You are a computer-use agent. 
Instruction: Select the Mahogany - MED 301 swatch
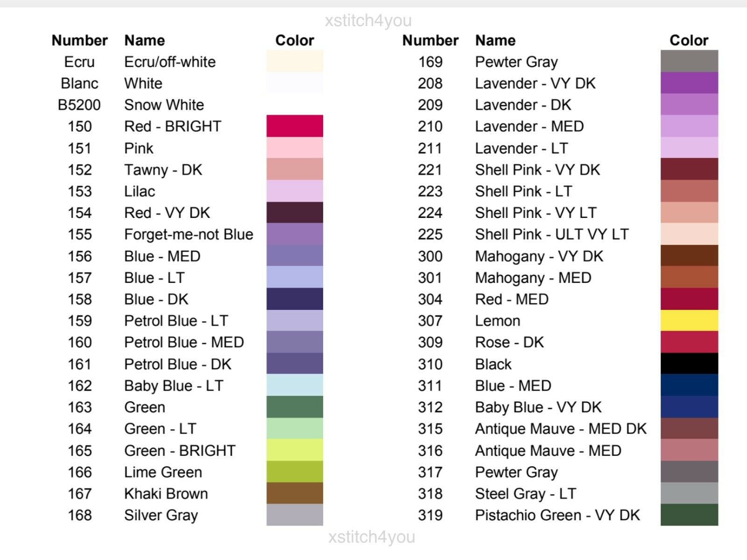(x=689, y=277)
